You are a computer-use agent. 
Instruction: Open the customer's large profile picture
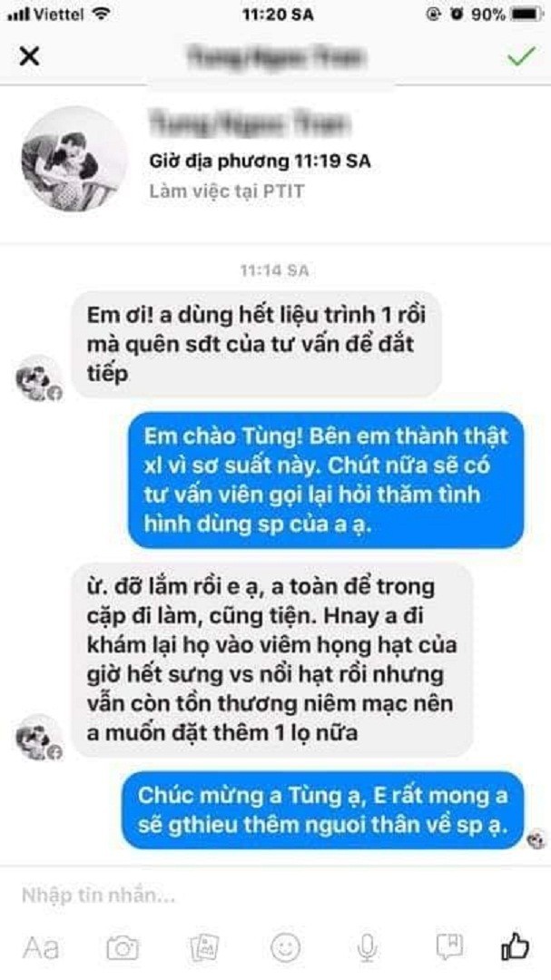click(x=74, y=160)
